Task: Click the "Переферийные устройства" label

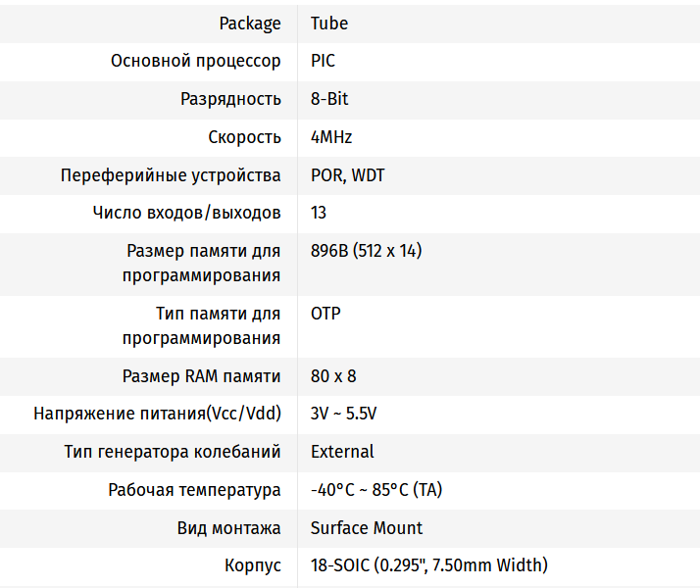Action: tap(171, 175)
